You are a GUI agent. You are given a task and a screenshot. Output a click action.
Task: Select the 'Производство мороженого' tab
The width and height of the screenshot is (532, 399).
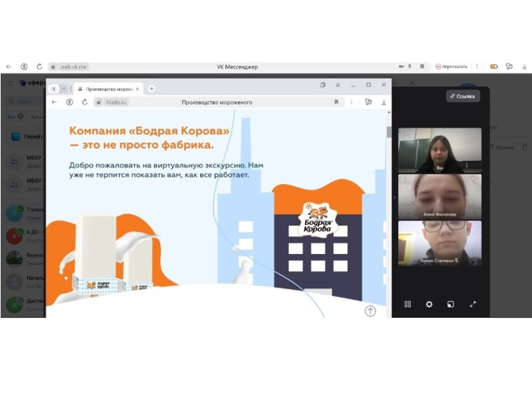pyautogui.click(x=108, y=89)
